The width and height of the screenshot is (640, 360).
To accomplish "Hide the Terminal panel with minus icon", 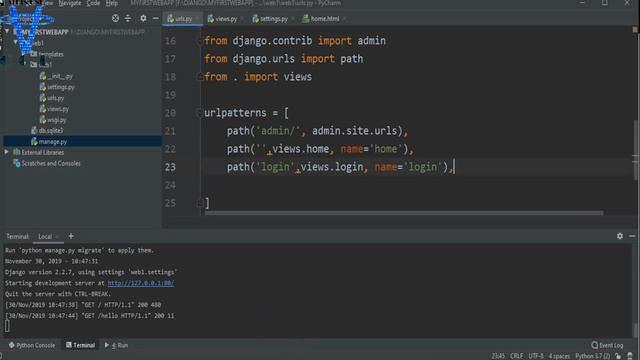I will pos(632,236).
